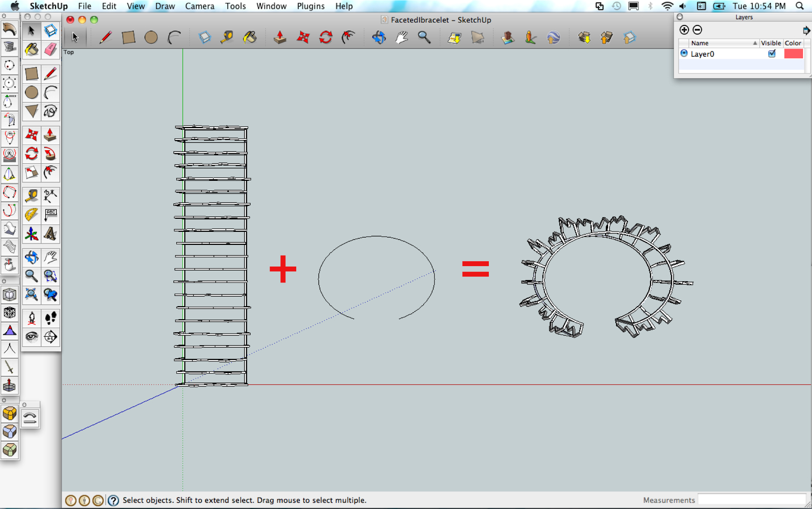Select the Position Camera tool
Image resolution: width=812 pixels, height=509 pixels.
click(x=31, y=318)
